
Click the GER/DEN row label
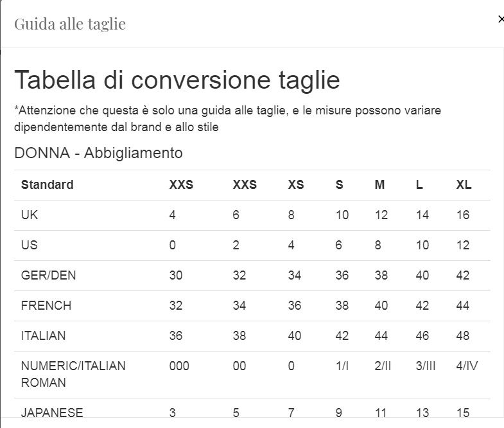point(49,276)
